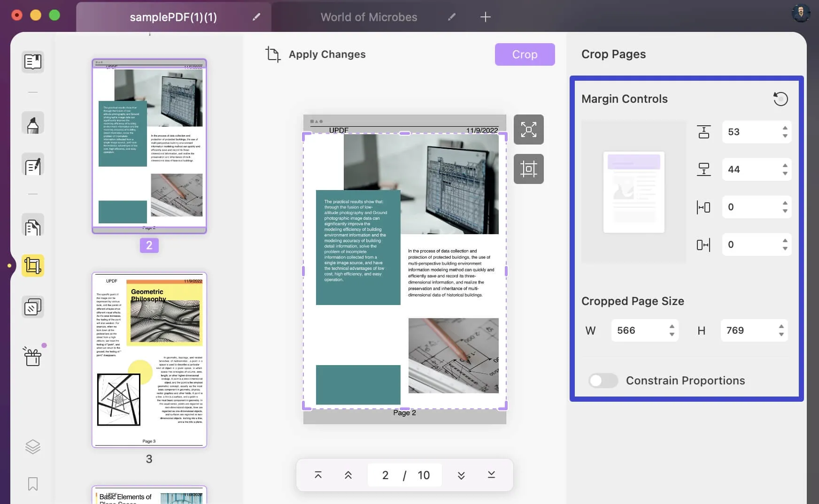Open a new document tab with plus button

point(485,17)
